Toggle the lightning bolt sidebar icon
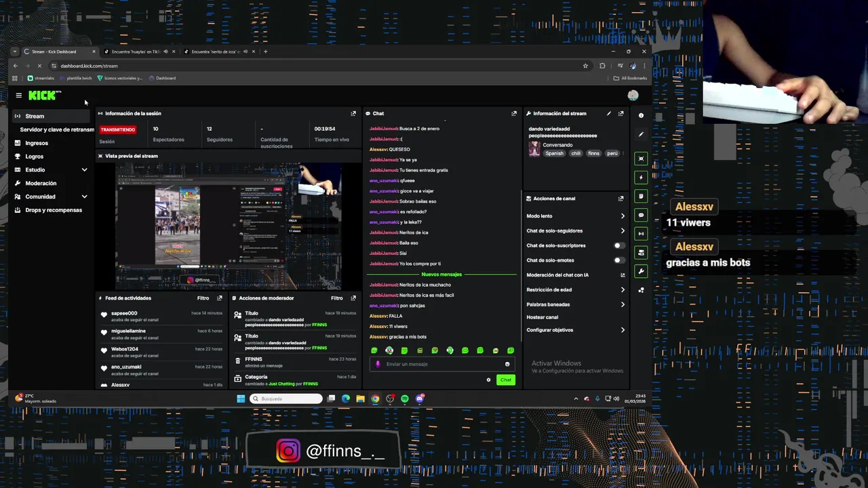 [x=641, y=178]
